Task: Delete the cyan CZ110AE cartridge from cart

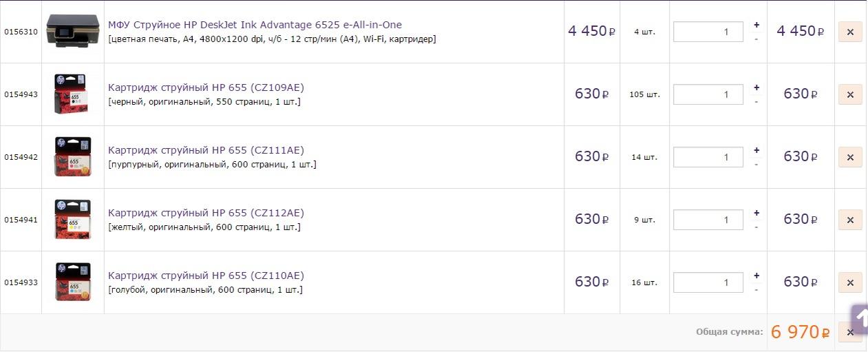Action: coord(850,282)
